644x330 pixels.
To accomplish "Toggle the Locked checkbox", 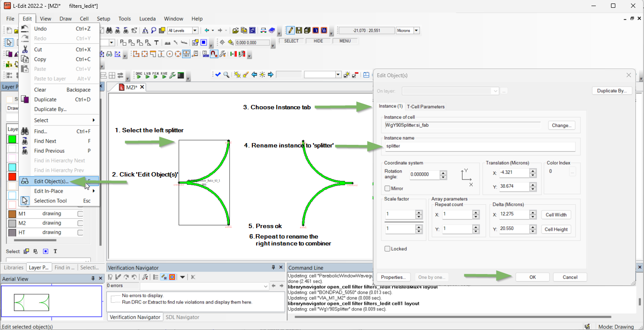I will pos(387,249).
